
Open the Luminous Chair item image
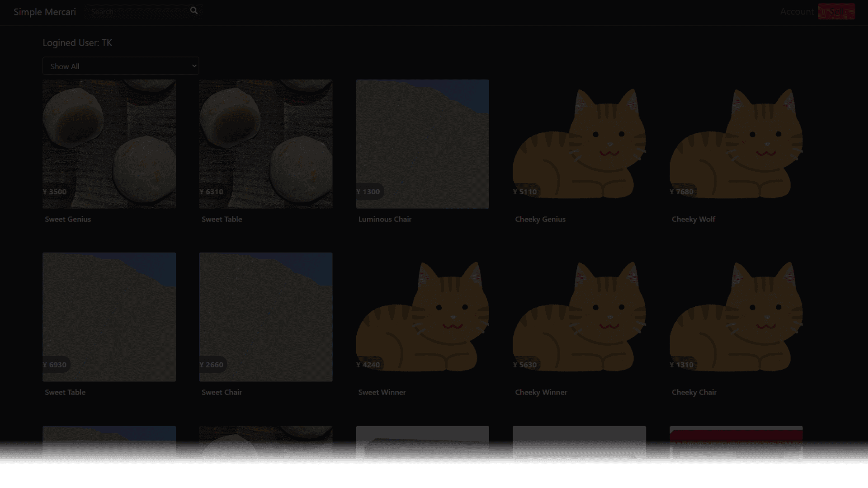coord(422,144)
